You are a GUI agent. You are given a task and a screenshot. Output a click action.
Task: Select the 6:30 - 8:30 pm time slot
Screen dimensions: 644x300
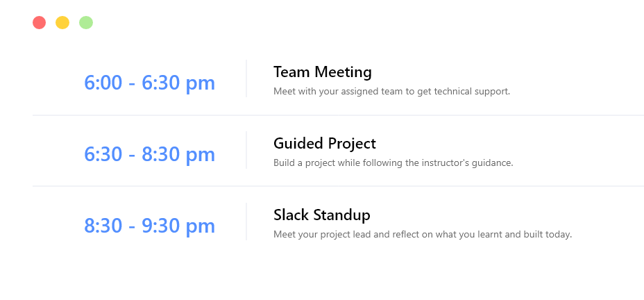point(149,154)
